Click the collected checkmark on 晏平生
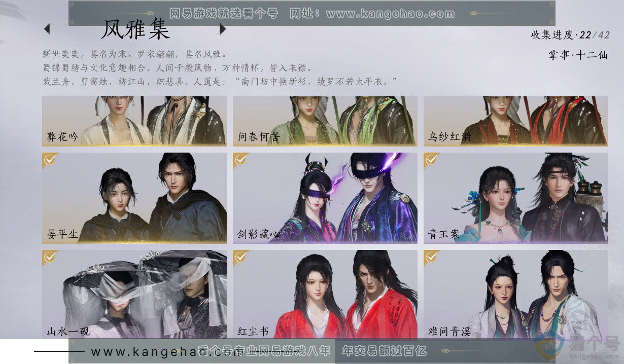The width and height of the screenshot is (624, 364). [50, 160]
